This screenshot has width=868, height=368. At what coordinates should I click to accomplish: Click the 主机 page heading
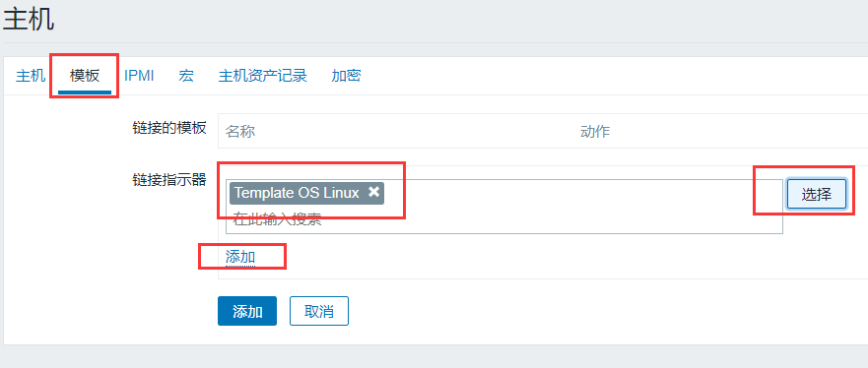29,19
